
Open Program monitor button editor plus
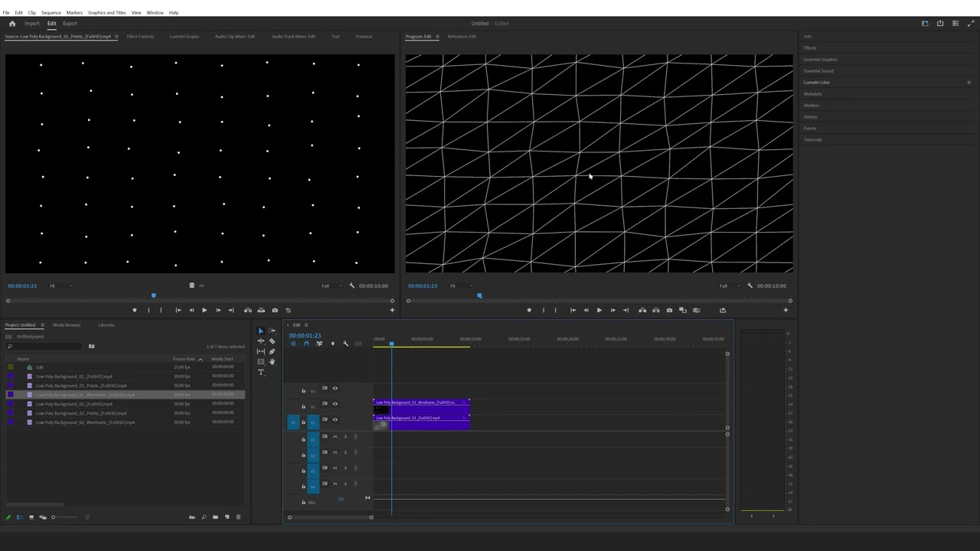[x=786, y=310]
